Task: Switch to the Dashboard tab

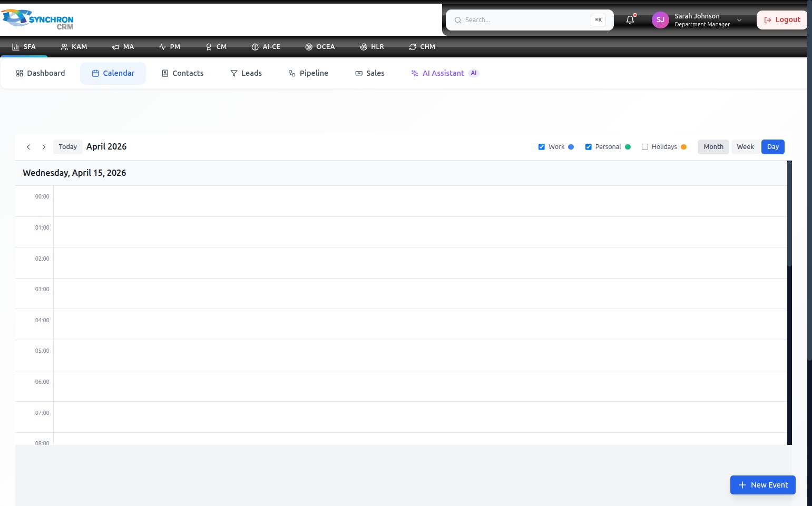Action: 41,73
